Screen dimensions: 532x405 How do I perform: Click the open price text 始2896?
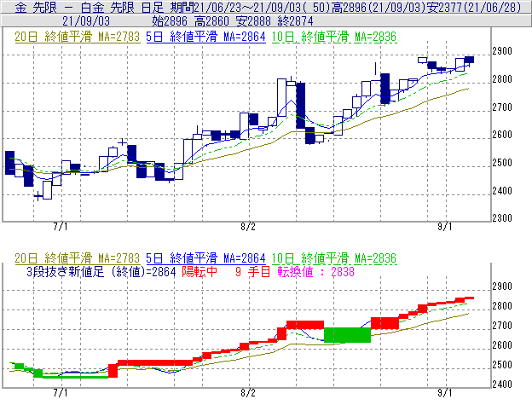coord(170,21)
